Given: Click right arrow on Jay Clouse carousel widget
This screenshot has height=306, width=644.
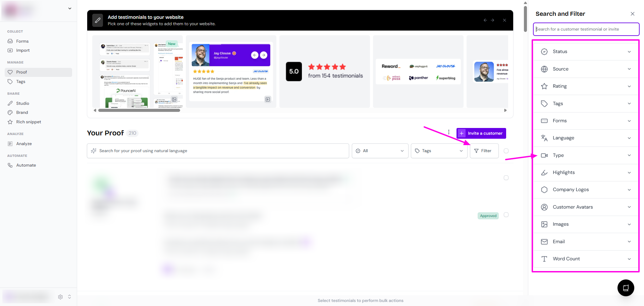Looking at the screenshot, I should [264, 55].
